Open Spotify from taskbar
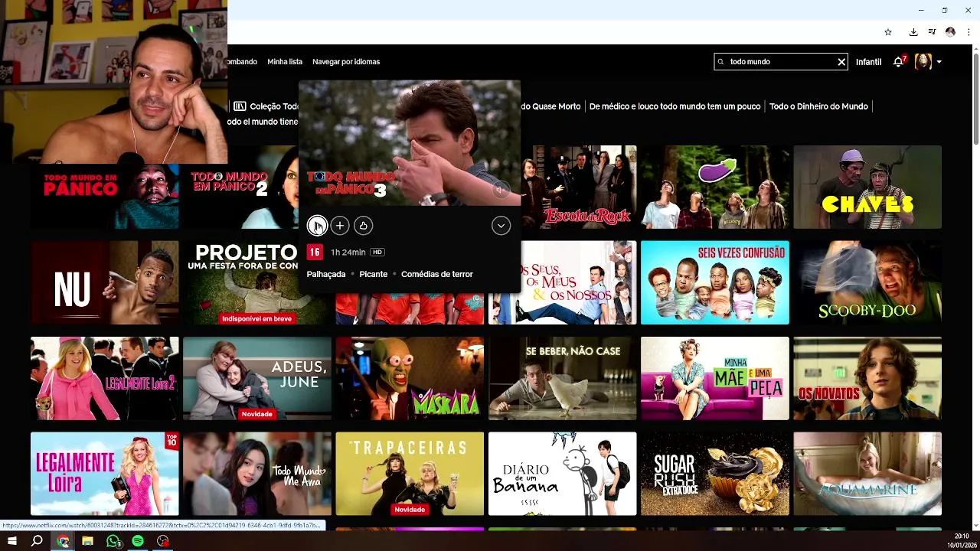The height and width of the screenshot is (551, 980). coord(138,541)
